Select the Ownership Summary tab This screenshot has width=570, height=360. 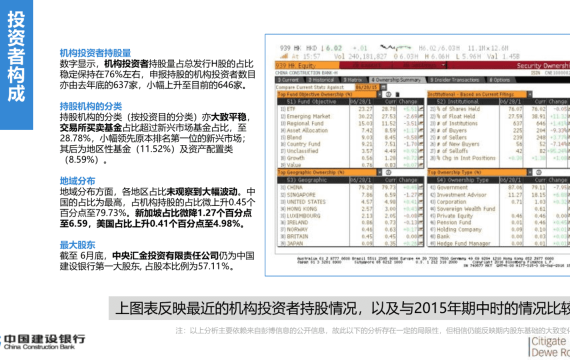[396, 80]
